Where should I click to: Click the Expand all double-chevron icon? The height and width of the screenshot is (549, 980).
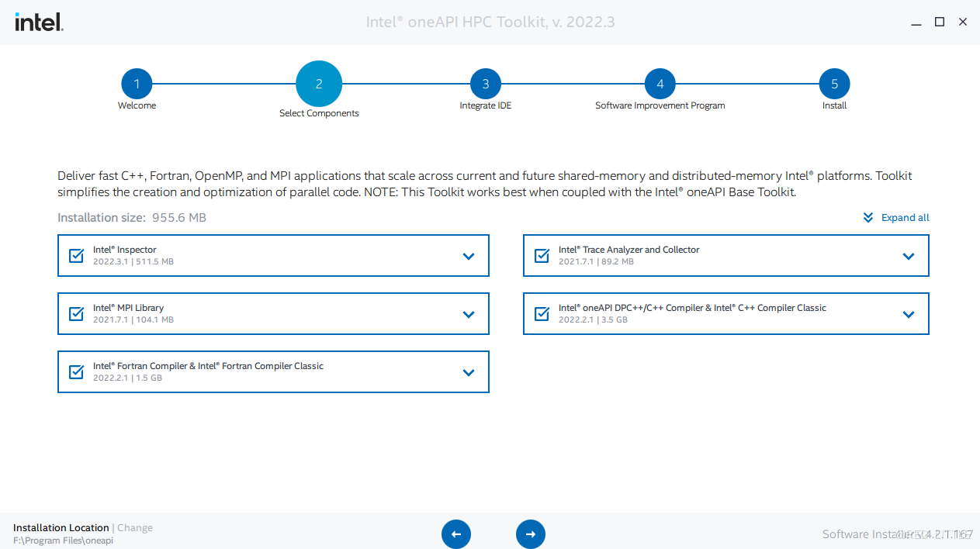click(x=868, y=218)
